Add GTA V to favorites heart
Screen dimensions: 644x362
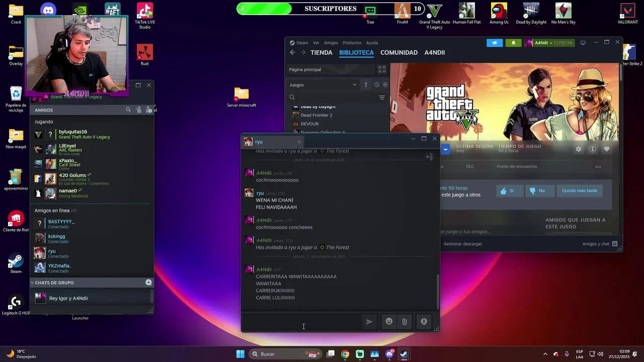607,149
